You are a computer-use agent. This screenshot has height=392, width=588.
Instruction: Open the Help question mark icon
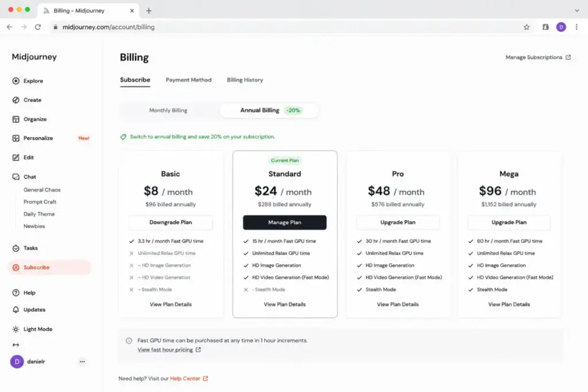click(16, 293)
